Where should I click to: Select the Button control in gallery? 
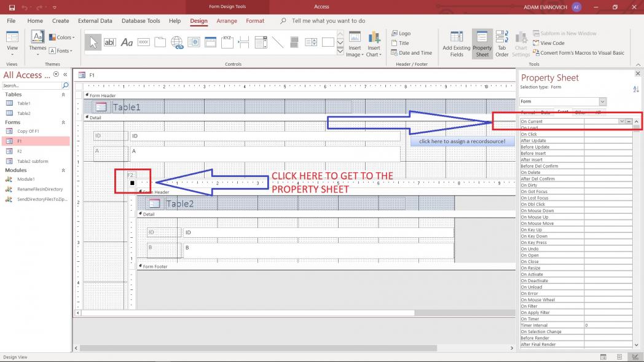(143, 42)
